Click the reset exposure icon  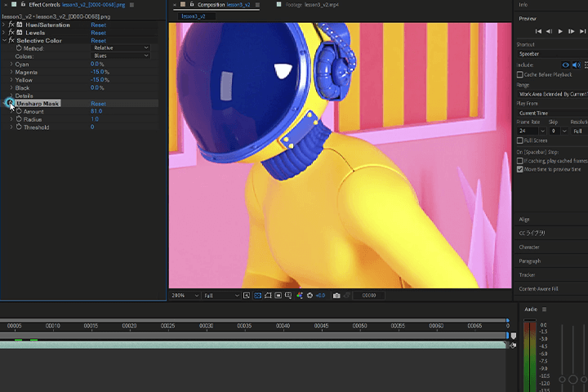pos(310,296)
